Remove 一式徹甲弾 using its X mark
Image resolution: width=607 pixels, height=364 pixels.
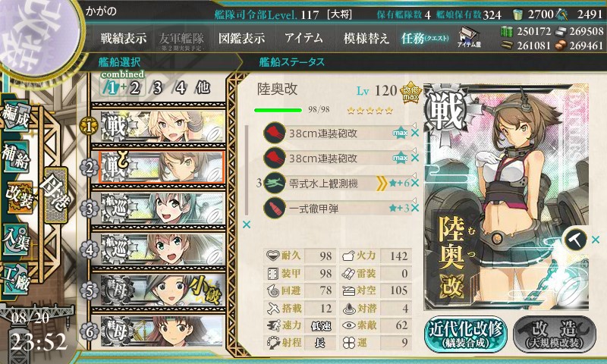click(415, 208)
